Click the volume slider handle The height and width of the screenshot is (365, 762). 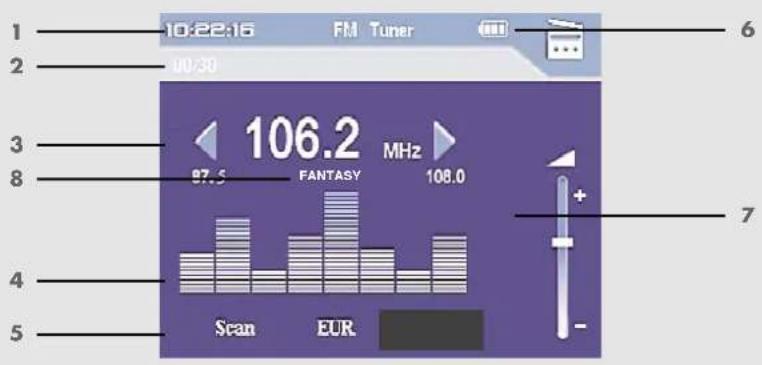pos(562,242)
